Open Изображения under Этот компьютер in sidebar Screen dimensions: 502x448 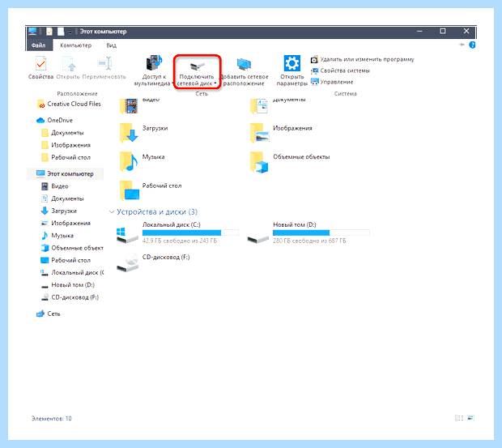(x=66, y=224)
